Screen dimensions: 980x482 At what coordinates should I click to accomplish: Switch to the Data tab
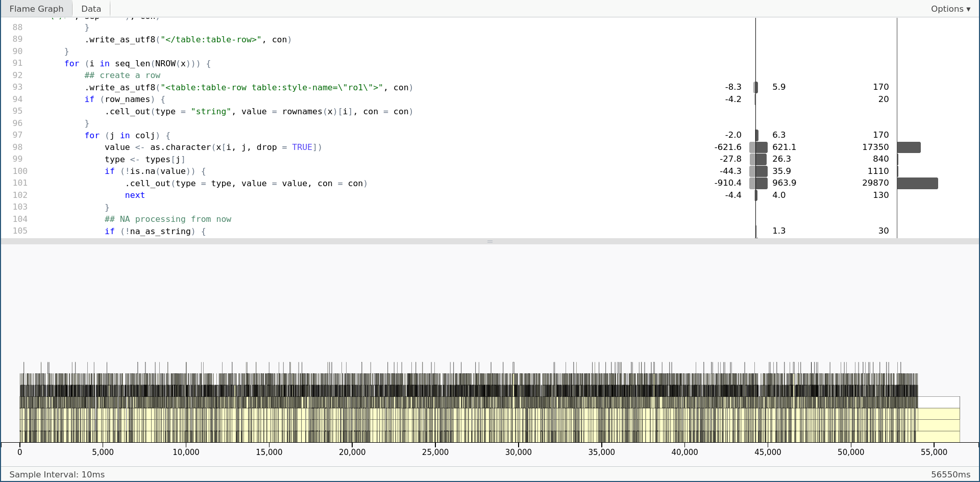pos(91,9)
